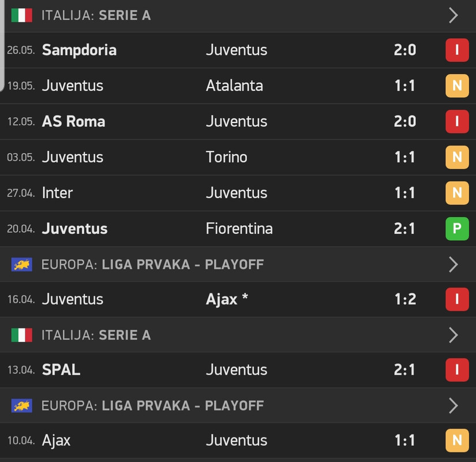476x462 pixels.
Task: Click the Europe flag icon above the 16.04. Ajax match
Action: click(x=21, y=264)
